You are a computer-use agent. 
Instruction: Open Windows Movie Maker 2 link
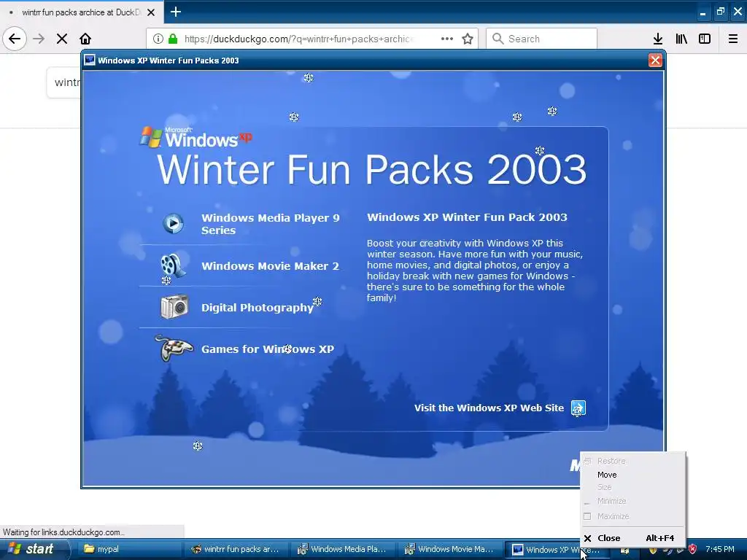point(270,266)
